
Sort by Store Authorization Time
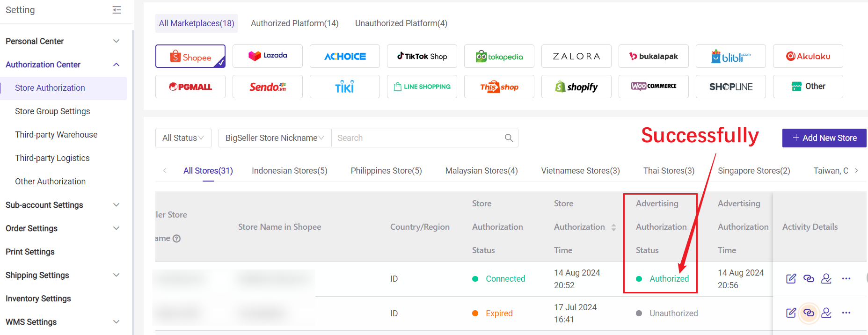pos(613,227)
